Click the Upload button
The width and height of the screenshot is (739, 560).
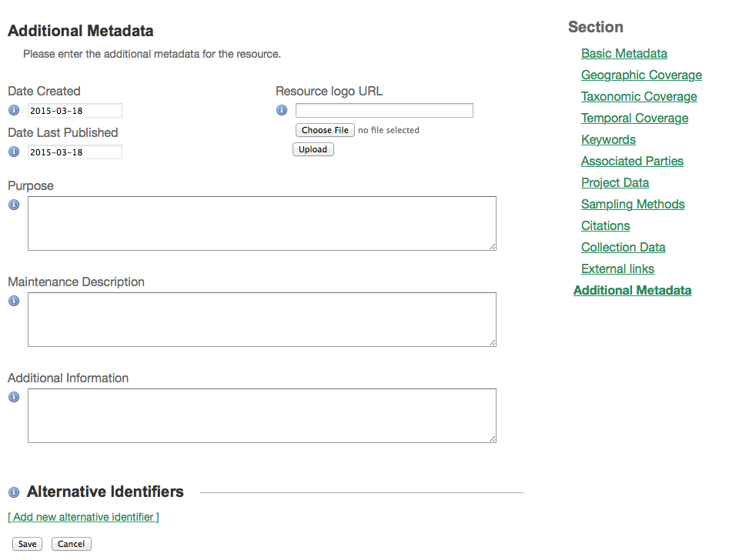click(313, 149)
